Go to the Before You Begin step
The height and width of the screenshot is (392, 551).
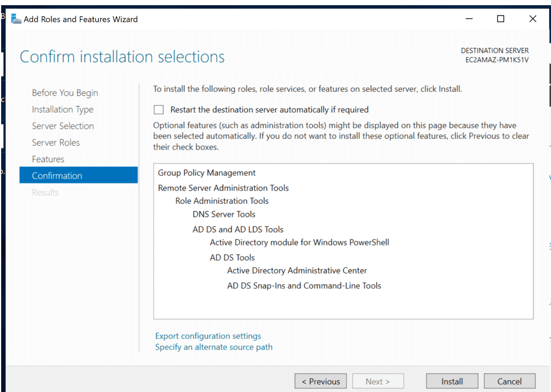pyautogui.click(x=65, y=93)
